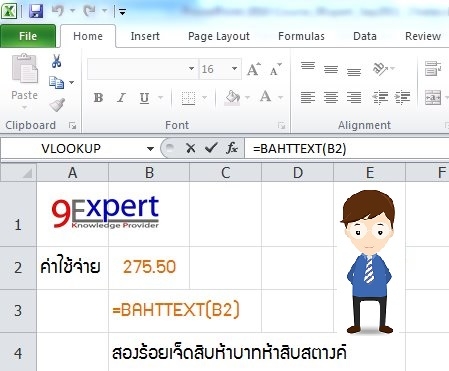The height and width of the screenshot is (371, 449).
Task: Click Merge and Center icon
Action: 433,98
